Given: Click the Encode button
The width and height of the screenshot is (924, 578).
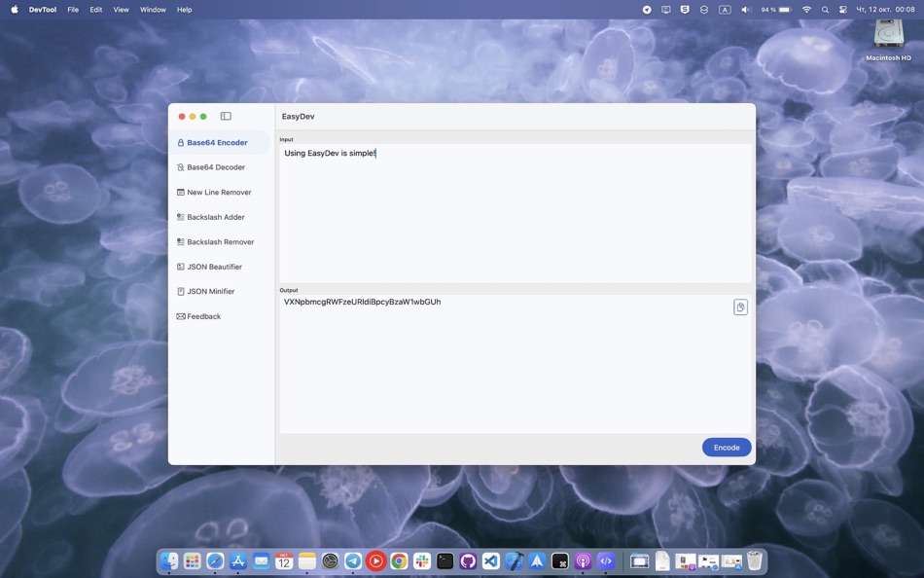Looking at the screenshot, I should click(726, 447).
